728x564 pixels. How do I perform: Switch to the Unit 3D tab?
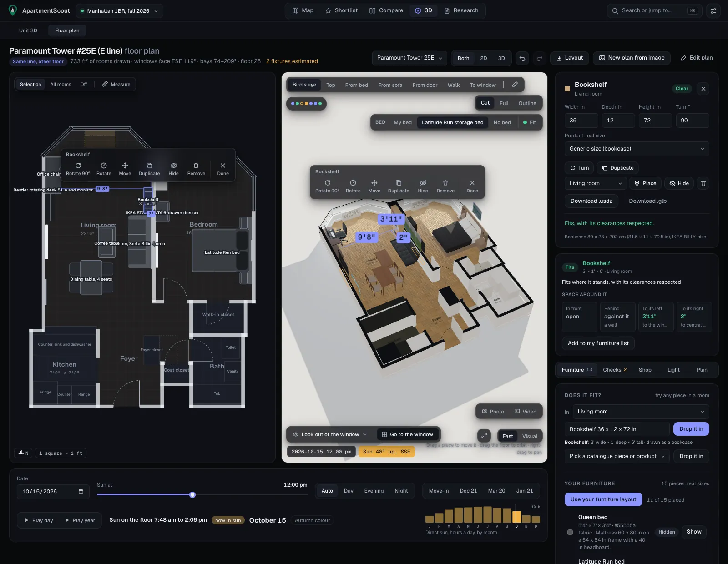point(28,30)
